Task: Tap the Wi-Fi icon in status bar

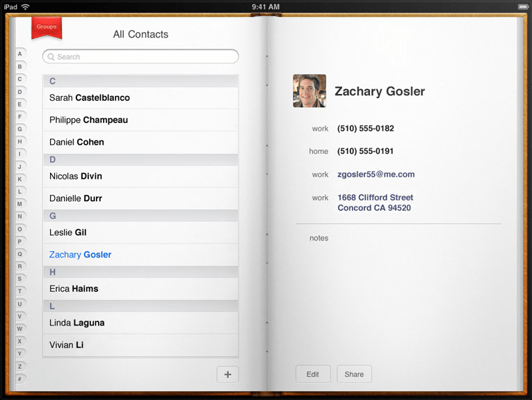Action: 25,6
